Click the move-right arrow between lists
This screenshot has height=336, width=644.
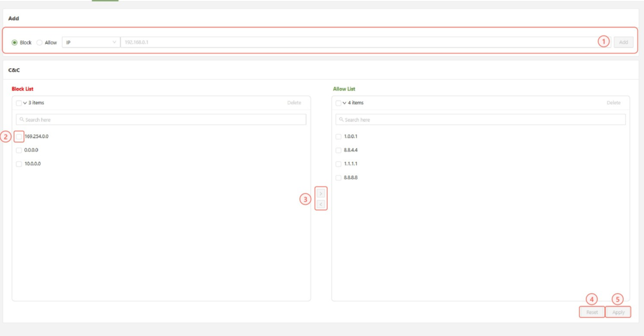tap(321, 193)
